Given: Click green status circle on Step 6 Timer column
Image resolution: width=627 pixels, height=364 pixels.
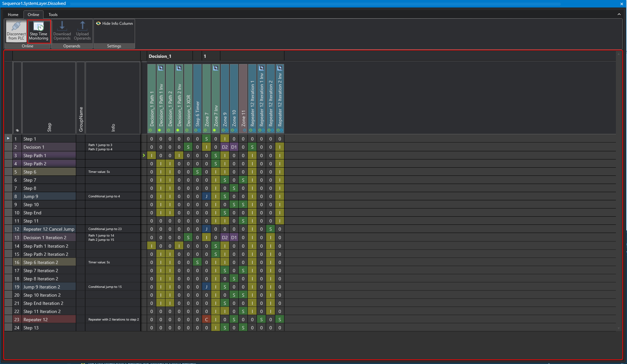Looking at the screenshot, I should coord(196,130).
